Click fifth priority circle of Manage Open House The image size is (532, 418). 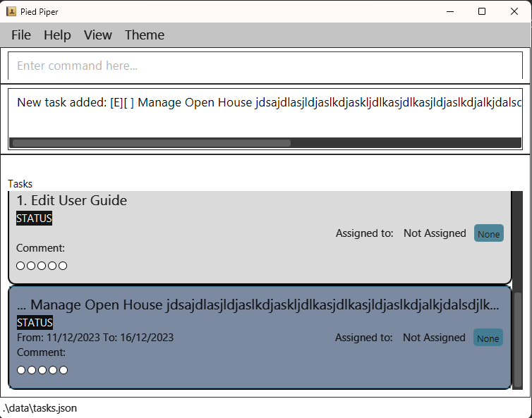click(x=64, y=370)
